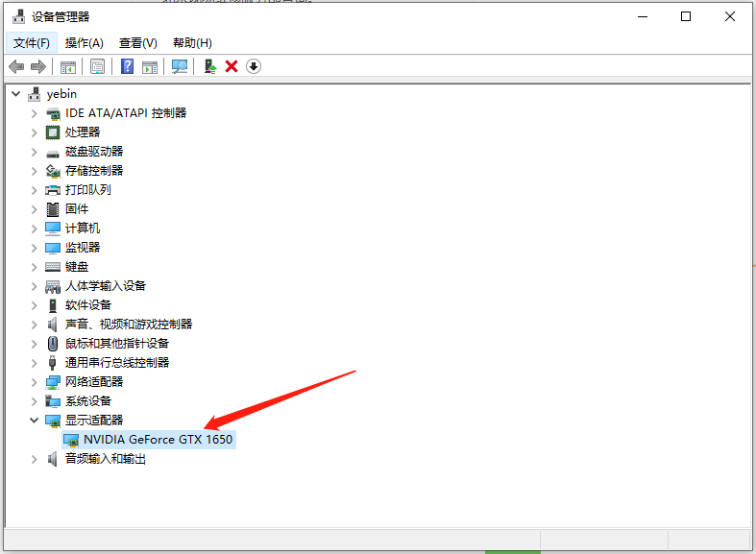Click the red X uninstall device icon
Viewport: 756px width, 554px height.
click(x=232, y=66)
